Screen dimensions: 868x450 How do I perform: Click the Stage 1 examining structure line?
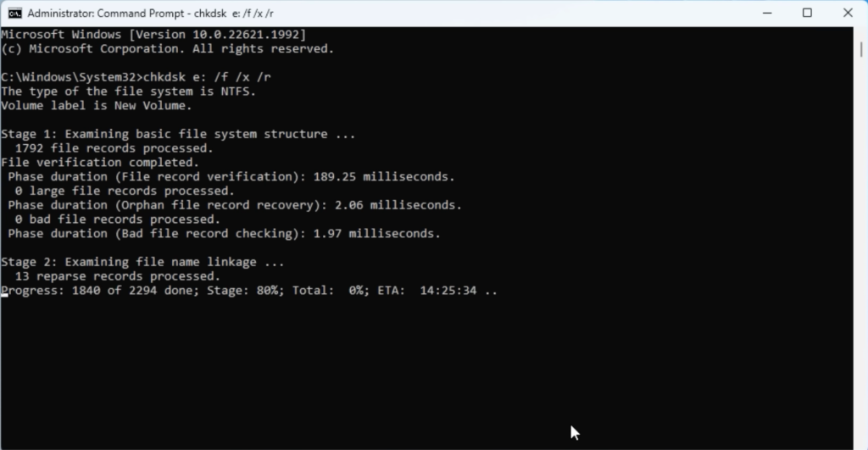(178, 134)
